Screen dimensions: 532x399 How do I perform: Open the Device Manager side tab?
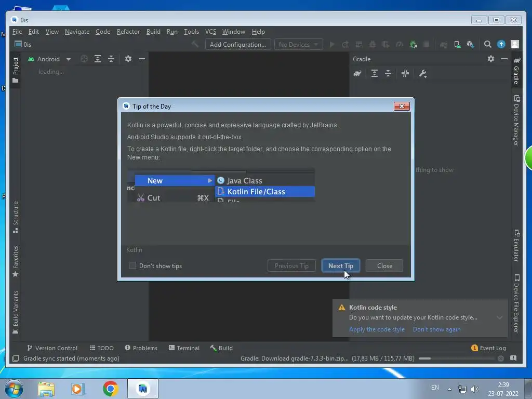pos(516,120)
